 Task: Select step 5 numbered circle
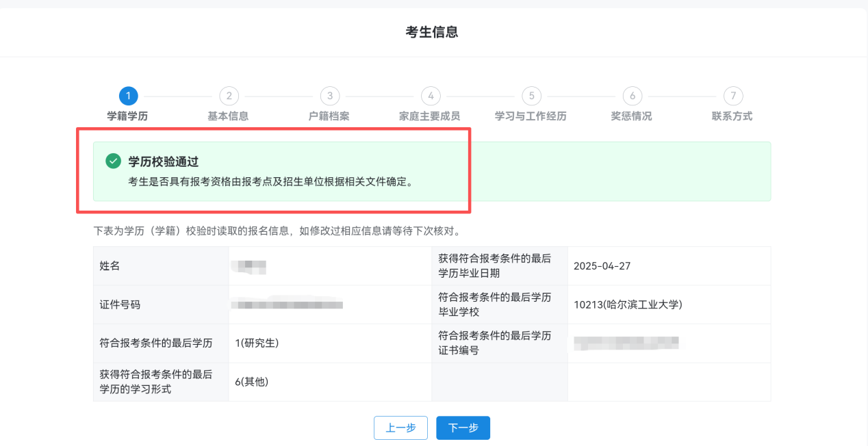click(x=531, y=96)
